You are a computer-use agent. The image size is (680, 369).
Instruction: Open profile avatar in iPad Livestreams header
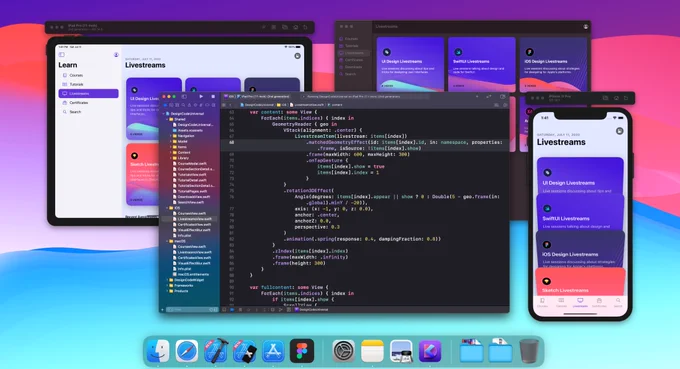coord(298,56)
